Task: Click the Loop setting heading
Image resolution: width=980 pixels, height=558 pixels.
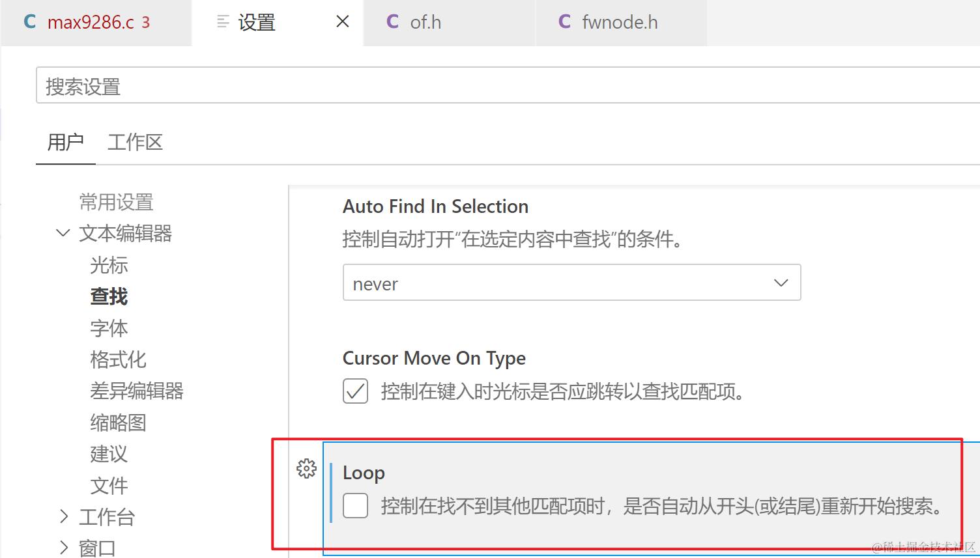Action: [364, 473]
